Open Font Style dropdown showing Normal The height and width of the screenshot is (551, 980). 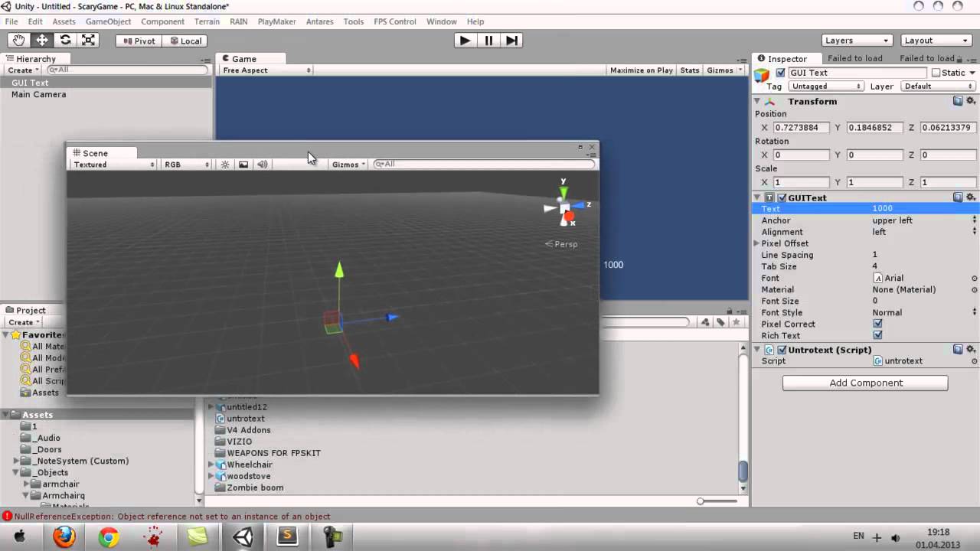tap(924, 312)
